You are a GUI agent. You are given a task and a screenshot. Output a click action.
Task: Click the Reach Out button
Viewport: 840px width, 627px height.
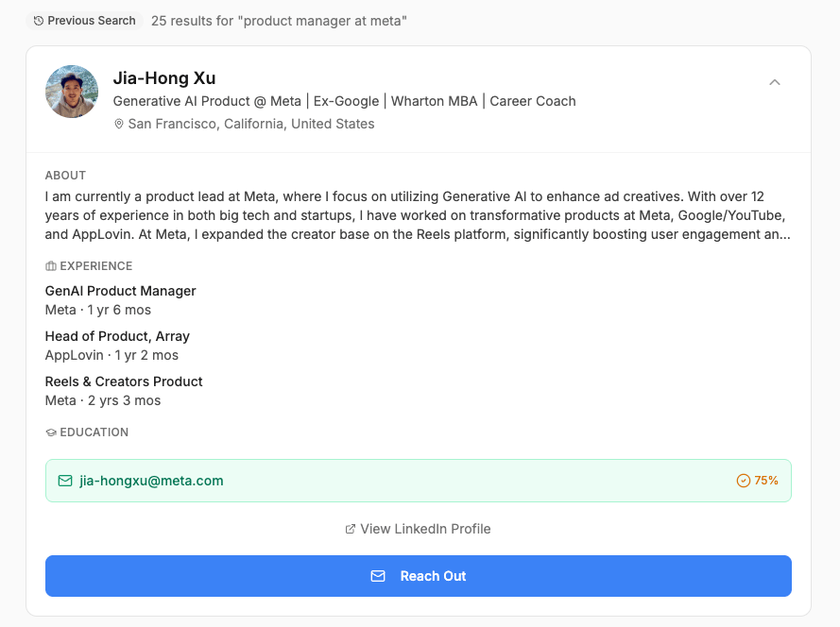pos(418,576)
